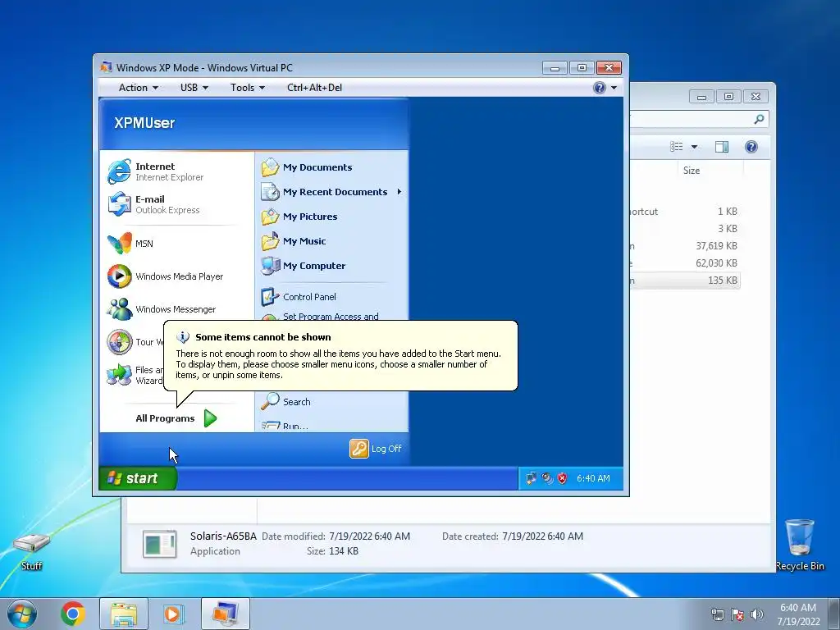This screenshot has height=630, width=840.
Task: Select the file row sized 135 KB
Action: [685, 281]
